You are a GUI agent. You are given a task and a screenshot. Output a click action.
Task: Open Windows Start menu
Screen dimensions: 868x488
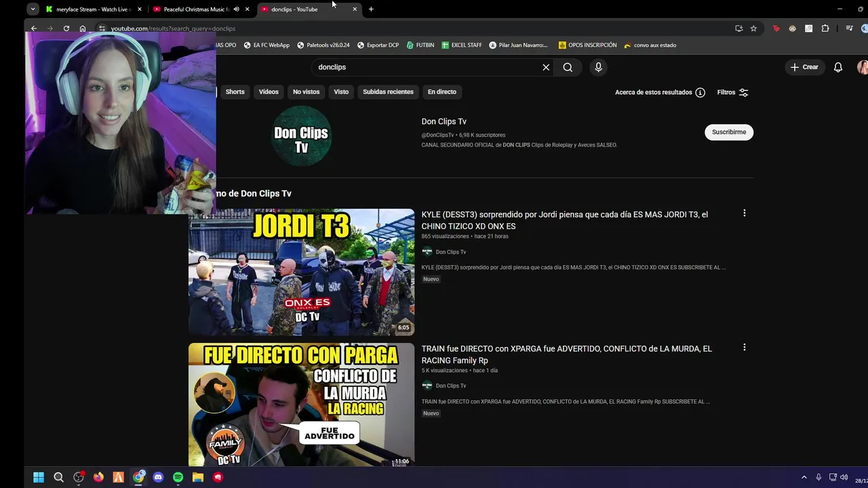click(39, 477)
